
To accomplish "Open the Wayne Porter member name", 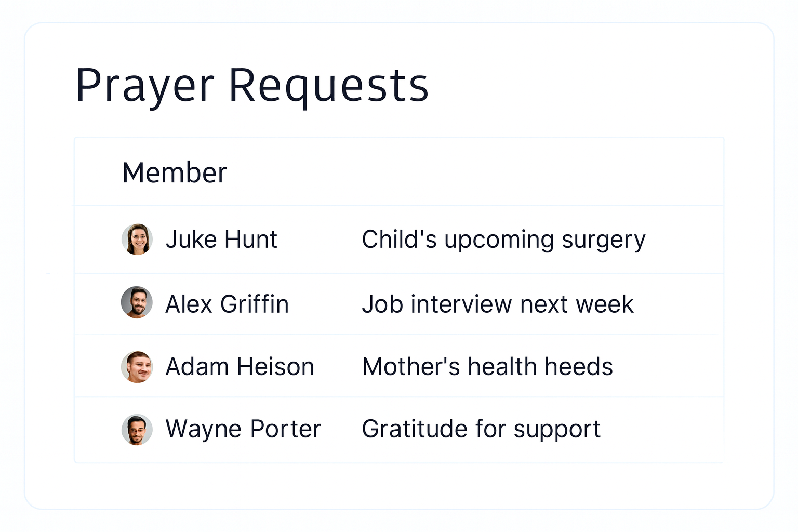I will coord(243,429).
